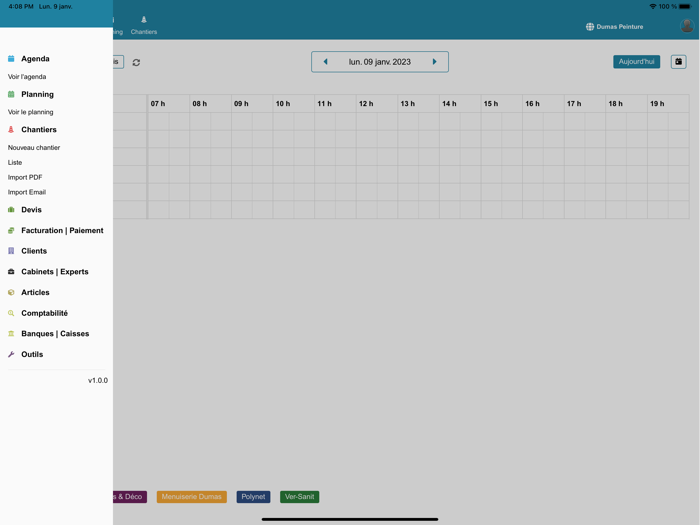Open the Chantiers menu section
The height and width of the screenshot is (525, 700).
tap(39, 129)
